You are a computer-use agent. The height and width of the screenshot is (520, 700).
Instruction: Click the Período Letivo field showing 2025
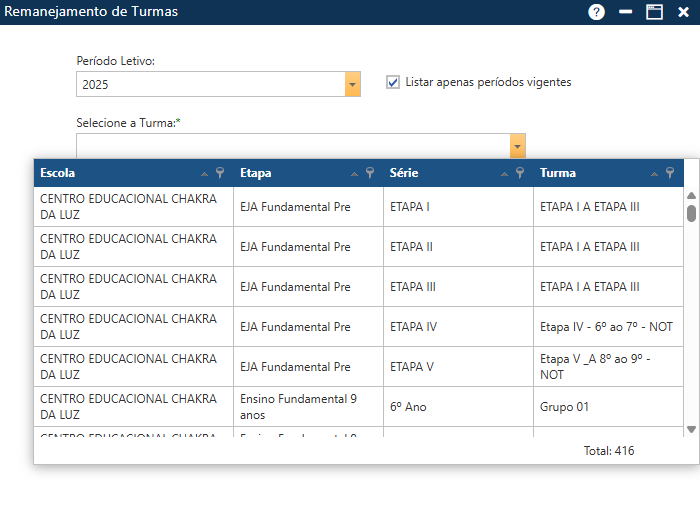[210, 85]
